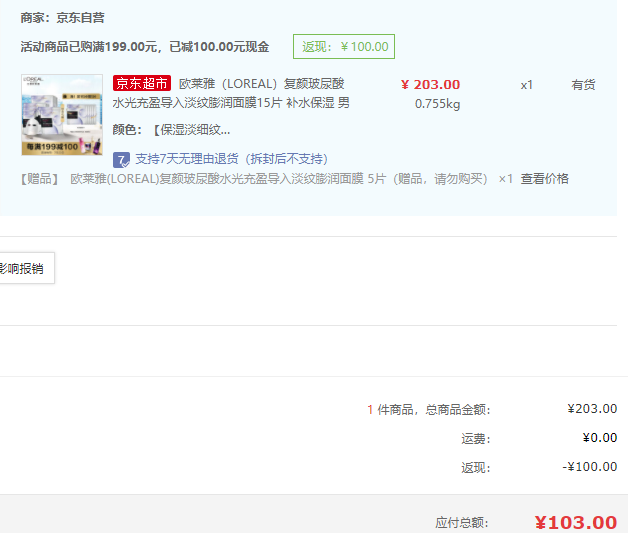628x533 pixels.
Task: Click the item price ¥203.00 in red
Action: [x=431, y=84]
